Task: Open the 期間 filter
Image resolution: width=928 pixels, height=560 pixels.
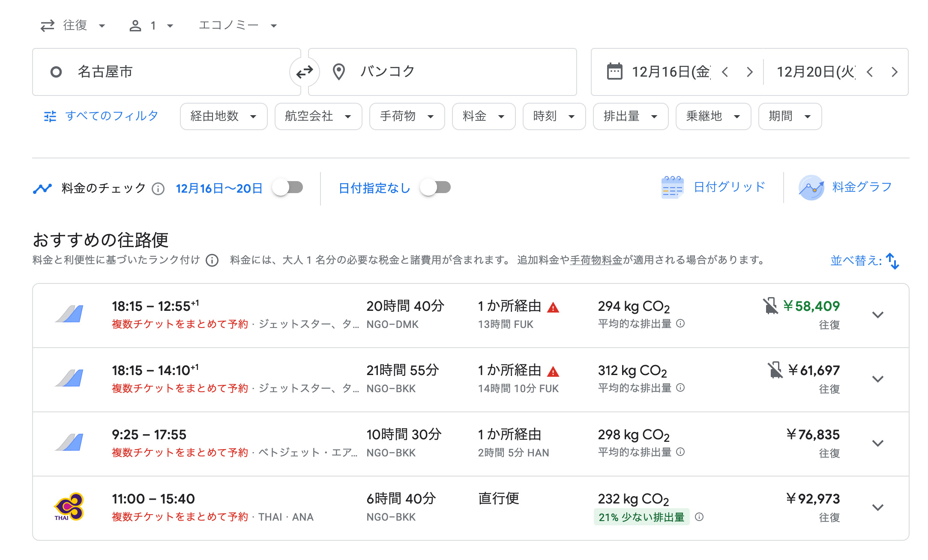Action: 790,116
